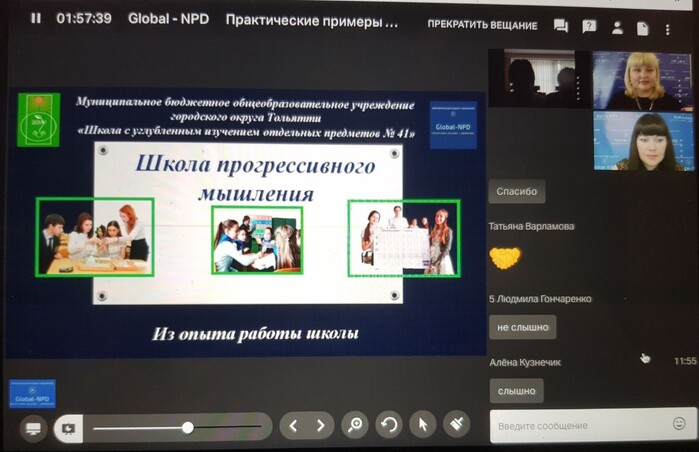Select the dark room video thumbnail
Screen dimensions: 699x452
coord(539,78)
